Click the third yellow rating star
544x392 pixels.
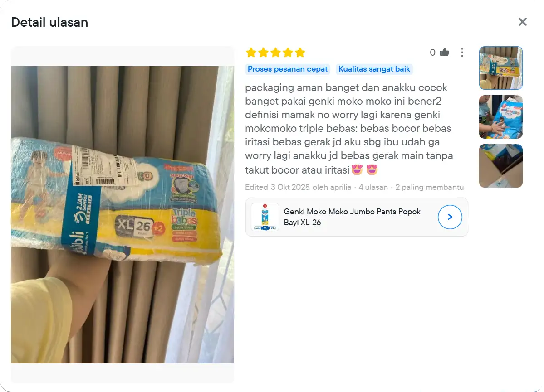(x=275, y=53)
